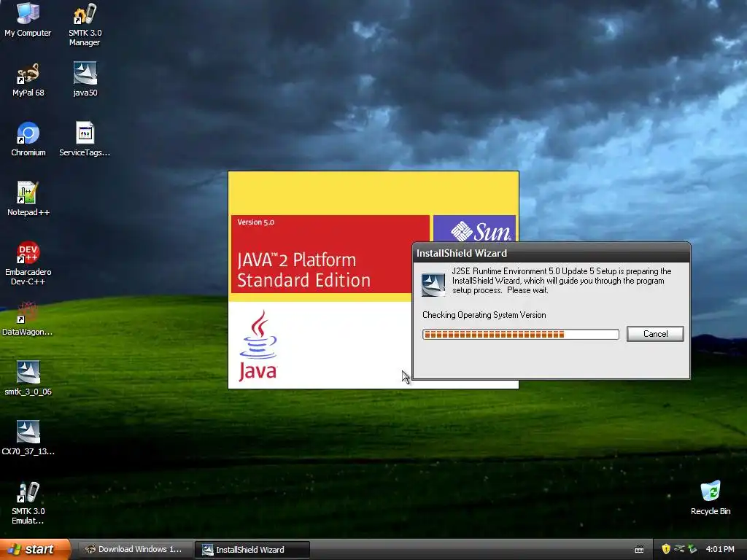Click the installer icon inside the wizard dialog

433,285
